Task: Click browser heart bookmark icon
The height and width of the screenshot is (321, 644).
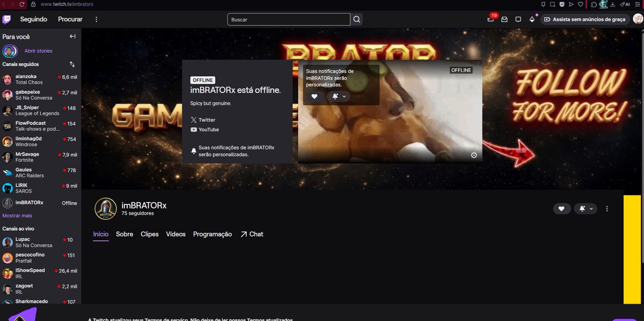Action: coord(581,4)
